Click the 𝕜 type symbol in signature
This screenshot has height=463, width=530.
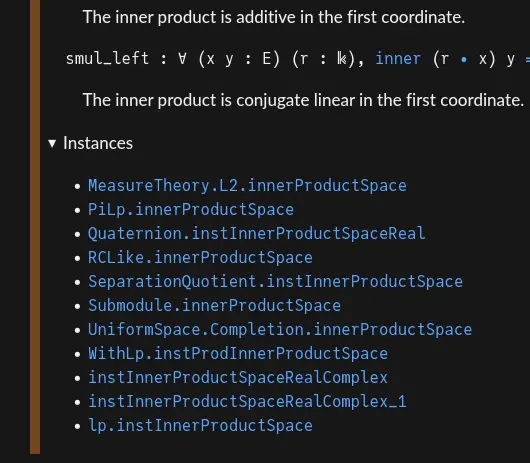point(341,59)
